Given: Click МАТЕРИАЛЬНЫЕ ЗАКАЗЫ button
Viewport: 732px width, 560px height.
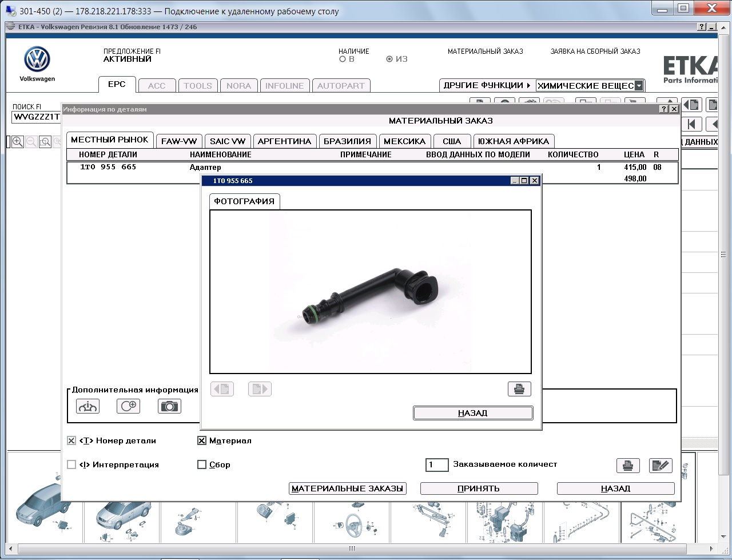Looking at the screenshot, I should pos(348,488).
